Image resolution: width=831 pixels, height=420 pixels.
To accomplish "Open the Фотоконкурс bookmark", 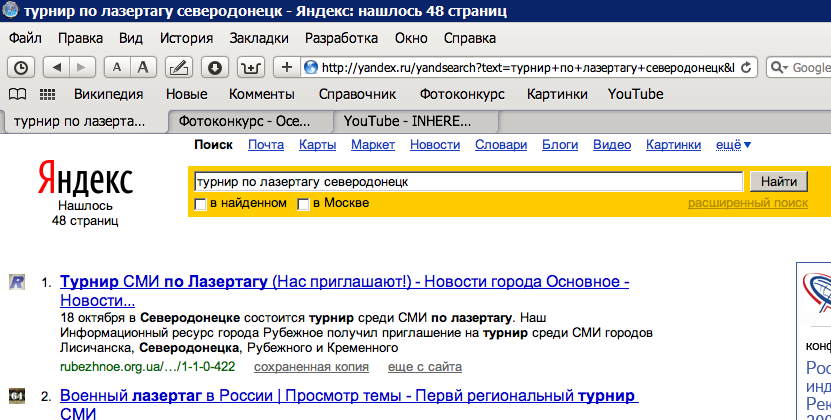I will click(x=462, y=94).
